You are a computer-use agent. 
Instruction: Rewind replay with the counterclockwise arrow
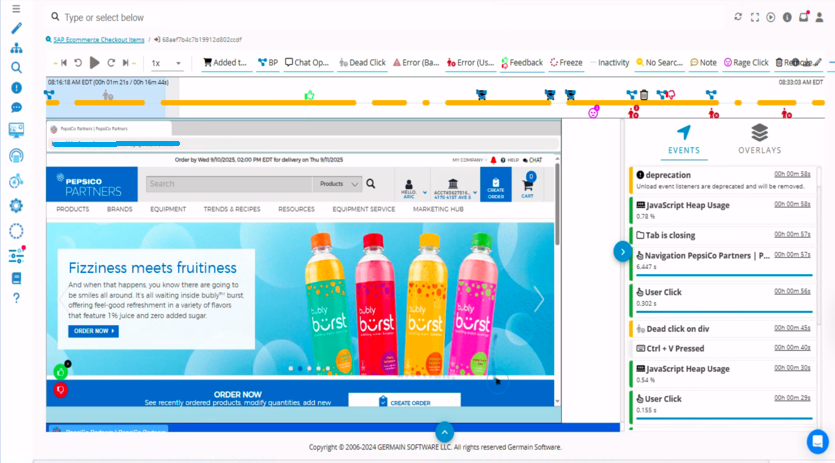[x=78, y=63]
